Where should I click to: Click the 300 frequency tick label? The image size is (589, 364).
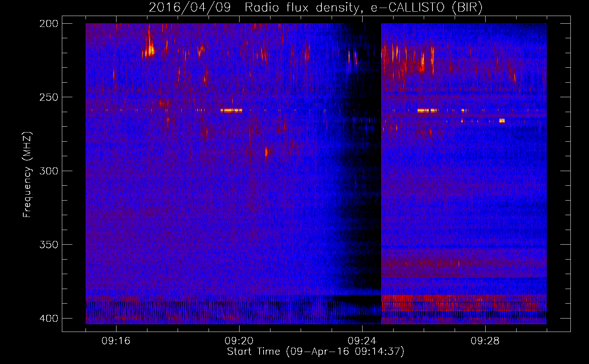pyautogui.click(x=48, y=171)
